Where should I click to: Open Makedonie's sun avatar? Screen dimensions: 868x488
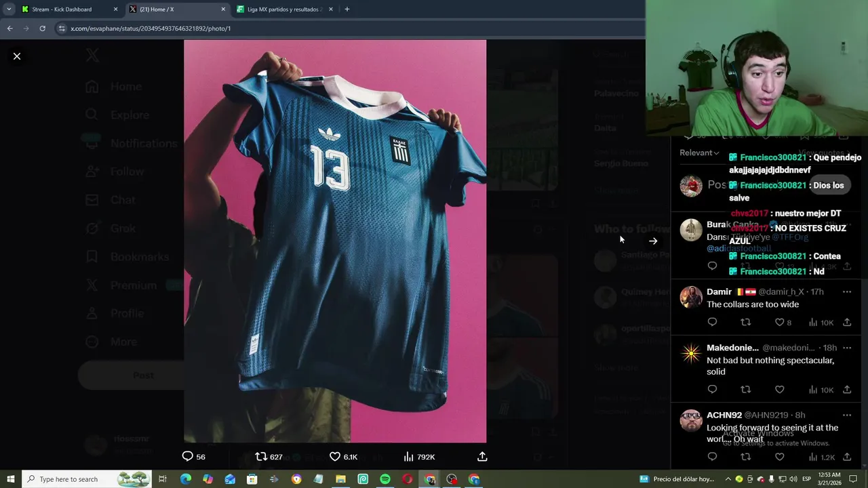click(x=691, y=353)
